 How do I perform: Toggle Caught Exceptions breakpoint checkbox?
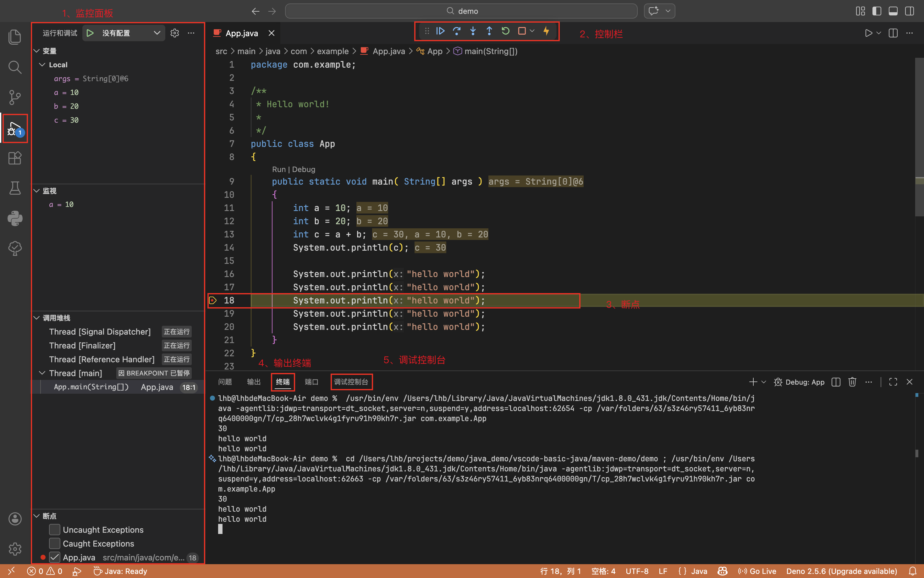point(55,543)
